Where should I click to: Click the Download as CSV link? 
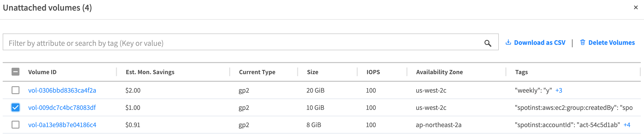pos(540,43)
